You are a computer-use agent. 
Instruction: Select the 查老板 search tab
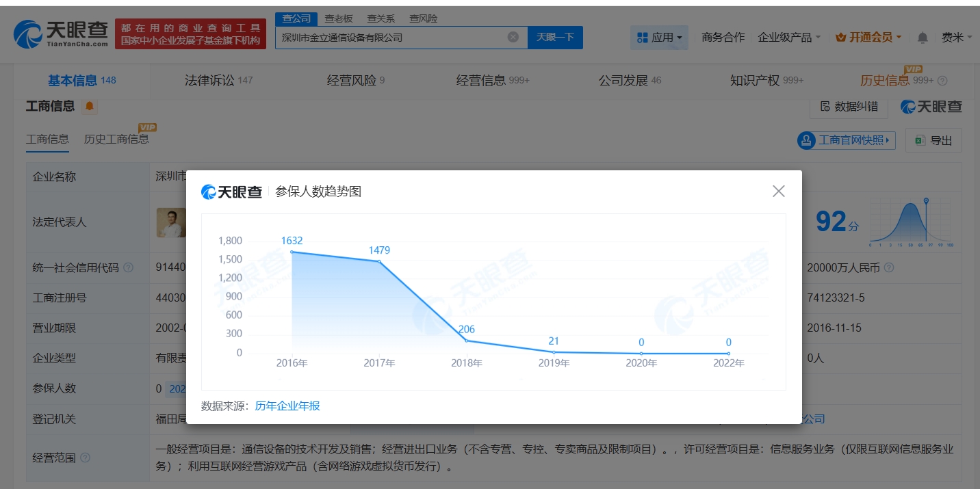(x=339, y=18)
